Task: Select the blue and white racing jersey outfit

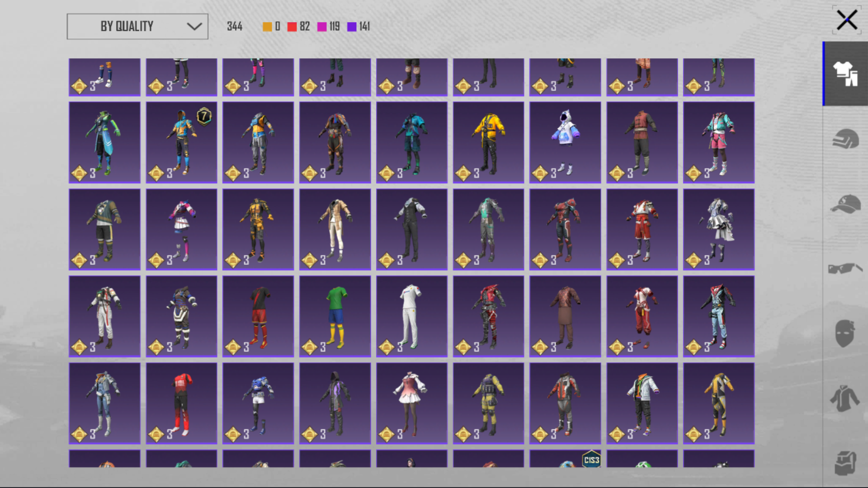Action: [258, 403]
